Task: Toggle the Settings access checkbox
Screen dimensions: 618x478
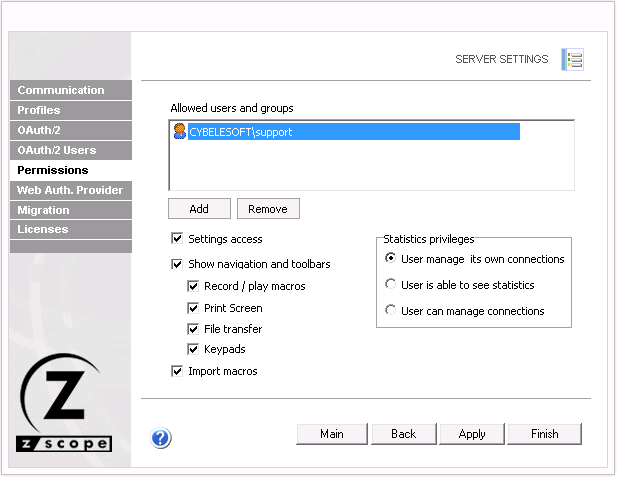Action: (x=177, y=239)
